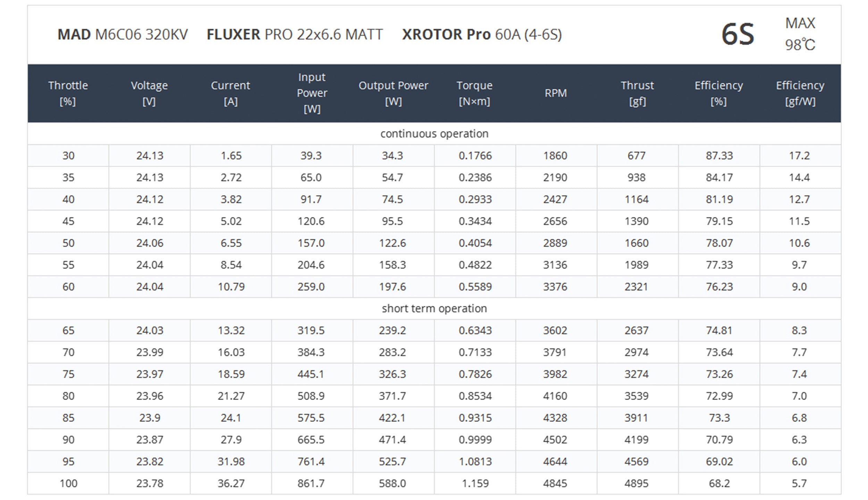Select the Thrust [gf] column header
868x500 pixels.
637,93
